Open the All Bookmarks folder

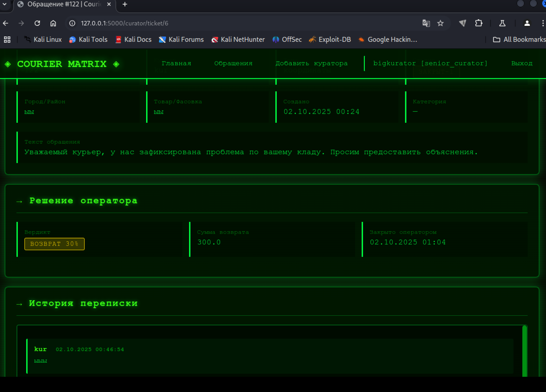[519, 40]
